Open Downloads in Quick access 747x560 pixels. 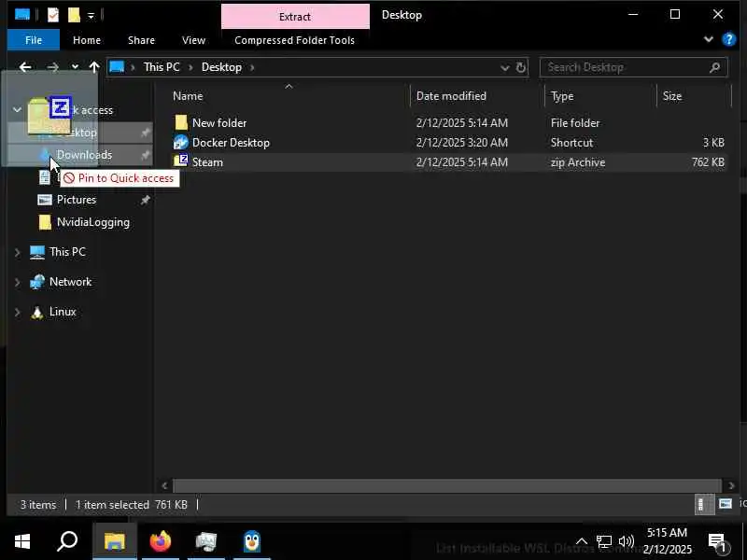(84, 155)
